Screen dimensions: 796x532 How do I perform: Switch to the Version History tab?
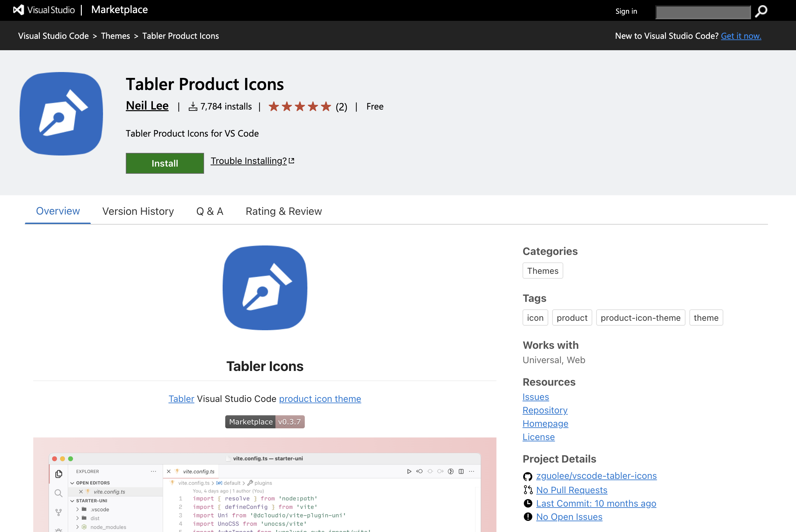point(138,211)
